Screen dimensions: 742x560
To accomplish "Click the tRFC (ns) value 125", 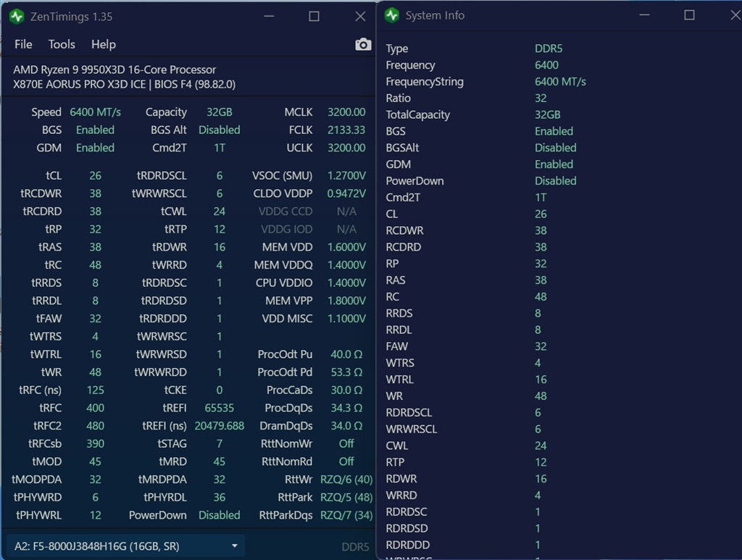I will pos(95,390).
